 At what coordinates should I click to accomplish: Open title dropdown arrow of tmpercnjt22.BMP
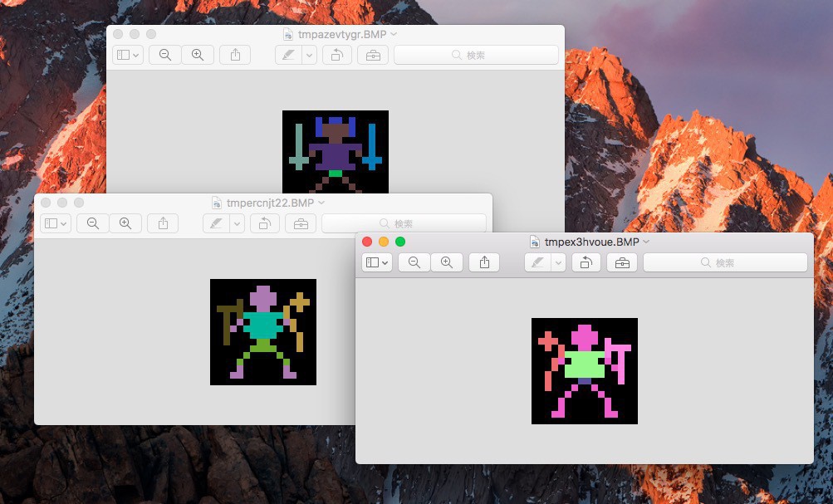321,203
